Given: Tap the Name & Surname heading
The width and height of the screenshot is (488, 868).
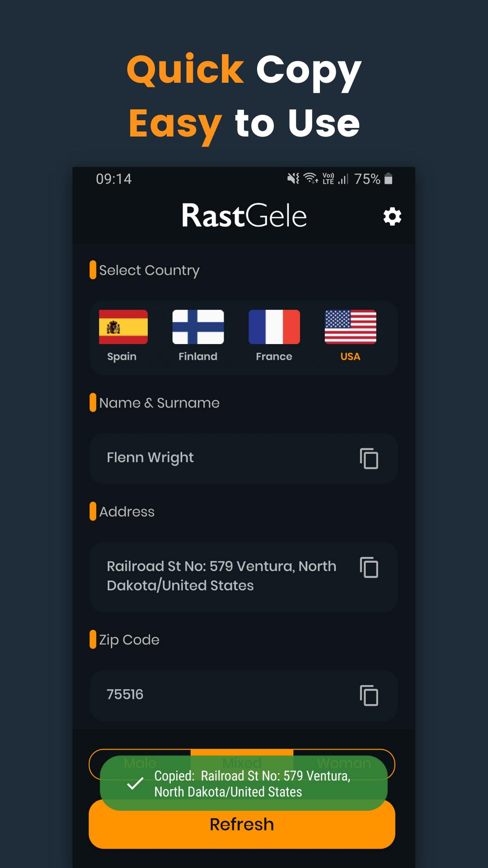Looking at the screenshot, I should pyautogui.click(x=159, y=403).
